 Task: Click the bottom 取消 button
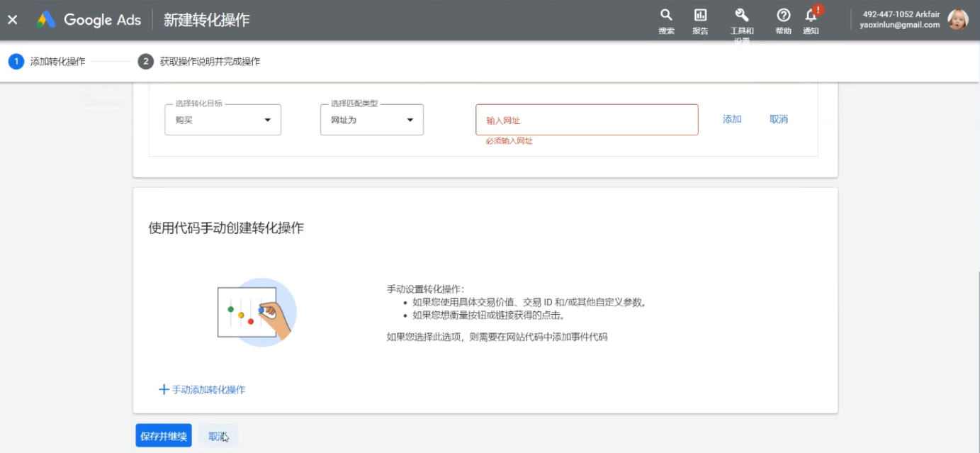218,435
